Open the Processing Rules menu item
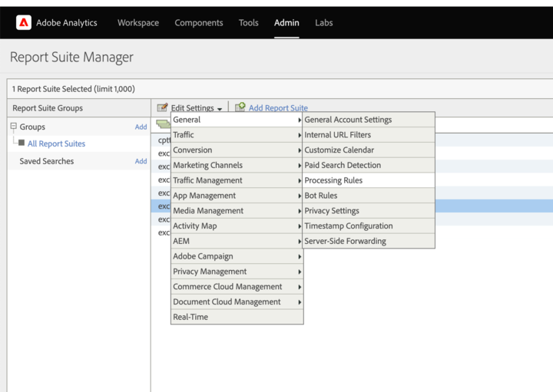553x392 pixels. (x=333, y=180)
